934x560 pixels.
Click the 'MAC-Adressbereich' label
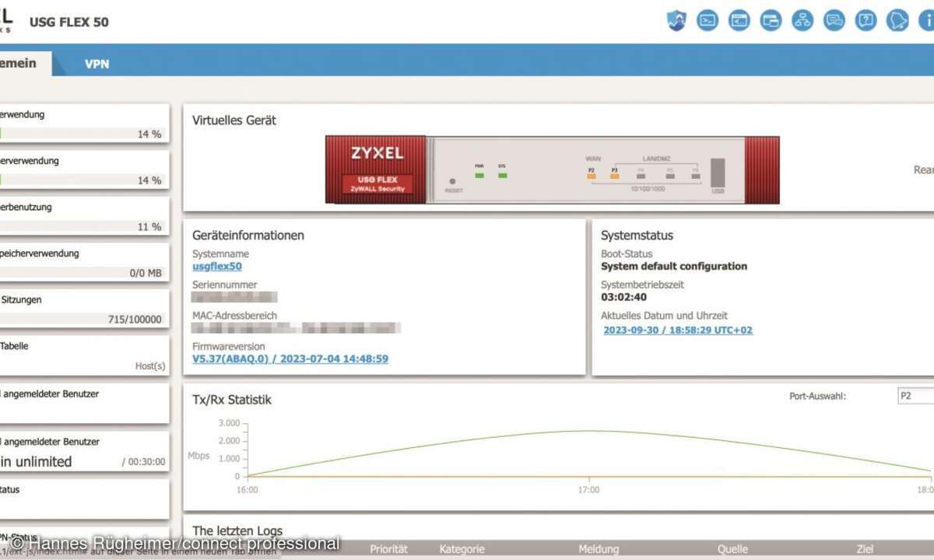point(234,316)
